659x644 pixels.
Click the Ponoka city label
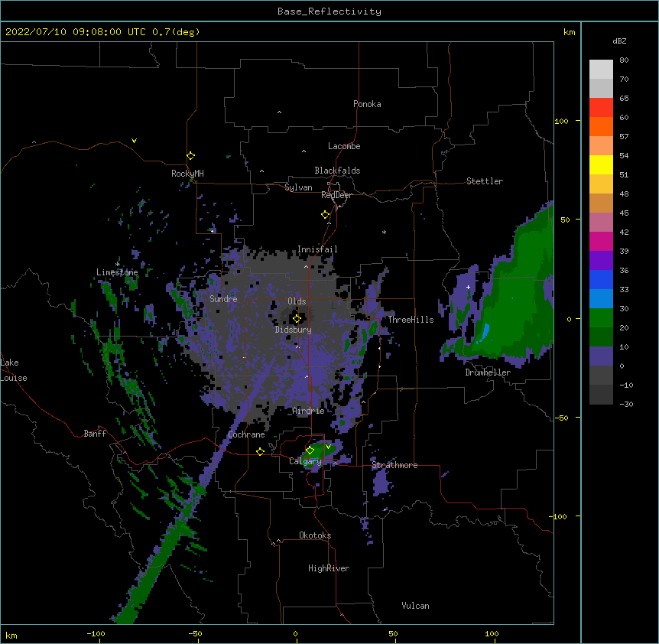pos(367,104)
